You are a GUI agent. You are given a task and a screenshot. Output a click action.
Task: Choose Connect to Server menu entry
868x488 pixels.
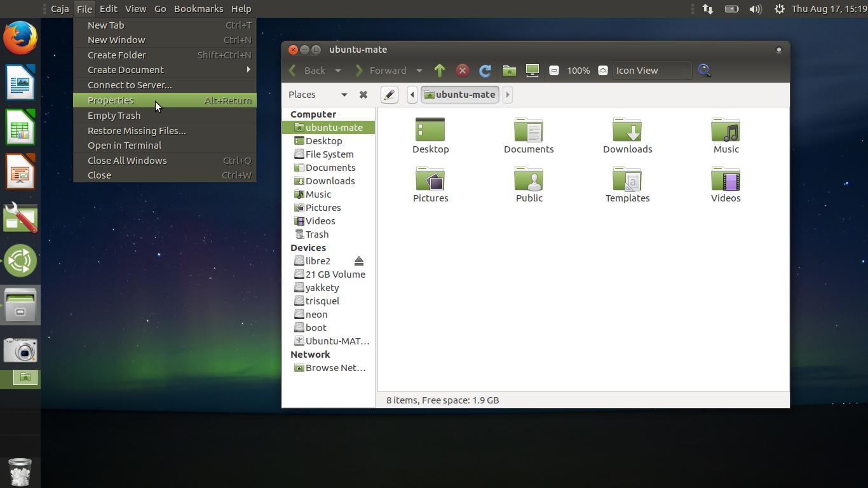pos(165,85)
